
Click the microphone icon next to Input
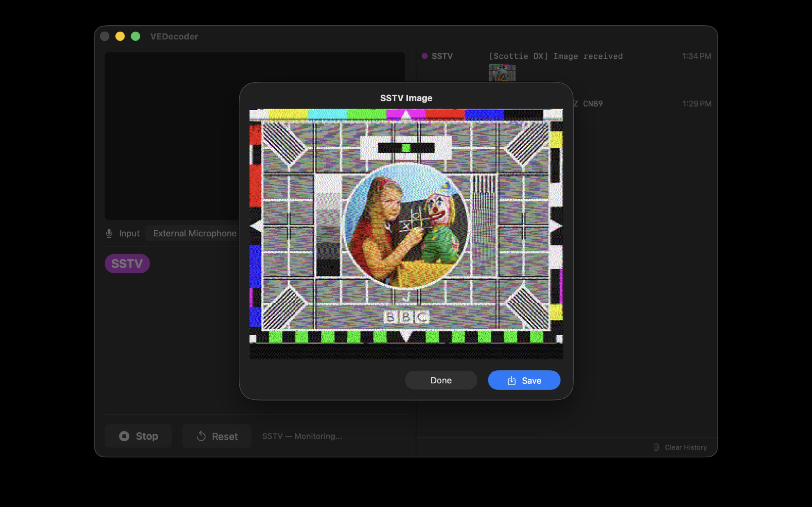[x=109, y=233]
